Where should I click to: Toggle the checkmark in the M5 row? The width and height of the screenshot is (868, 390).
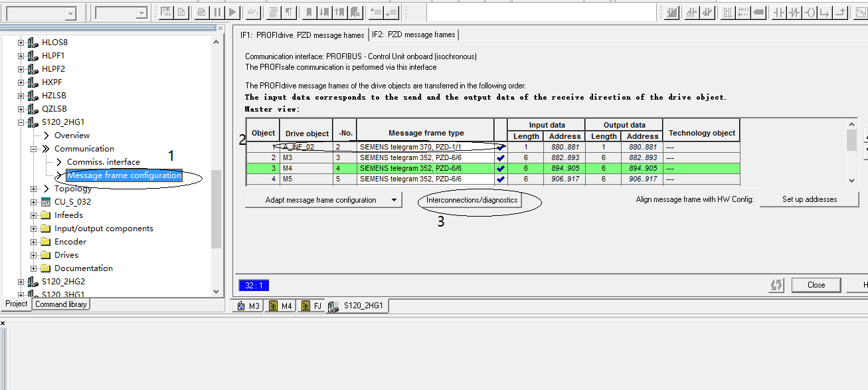501,179
